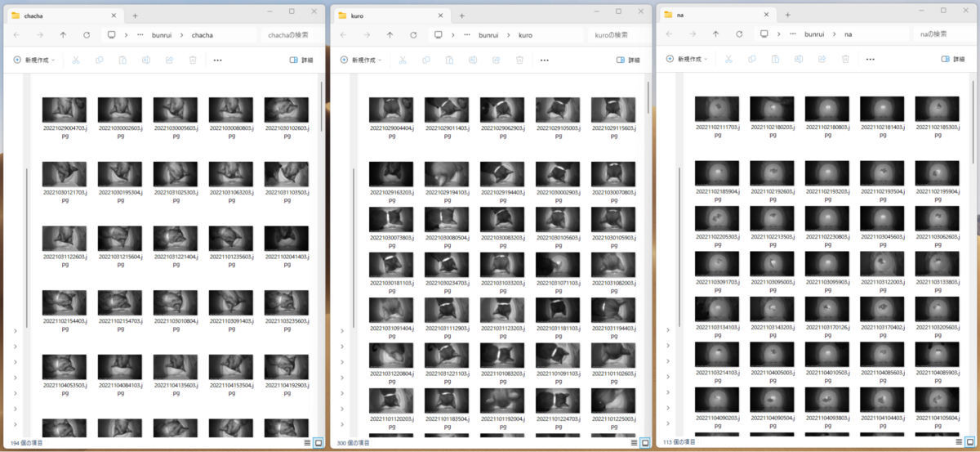Open the See more (...) menu in kuro window
This screenshot has width=980, height=452.
pos(545,60)
